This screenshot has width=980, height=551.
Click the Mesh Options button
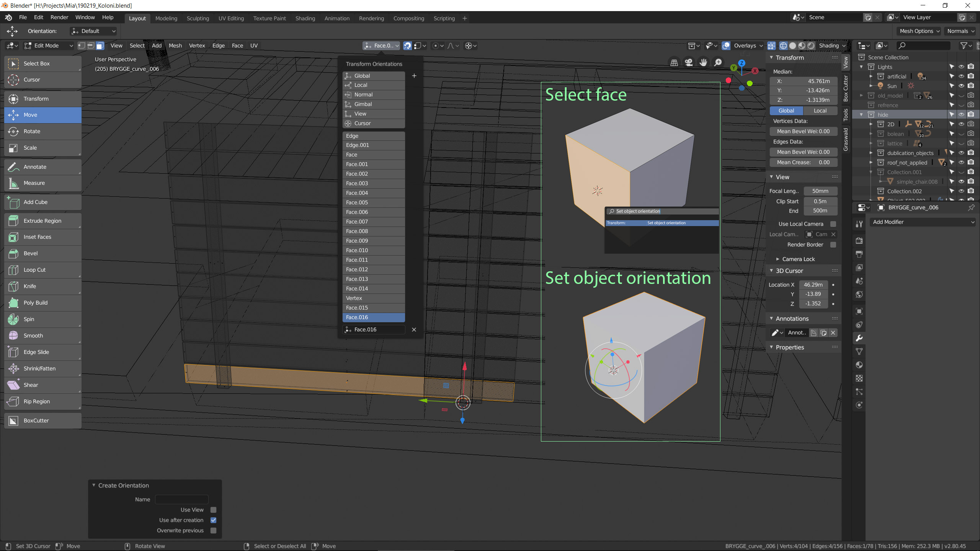tap(919, 31)
